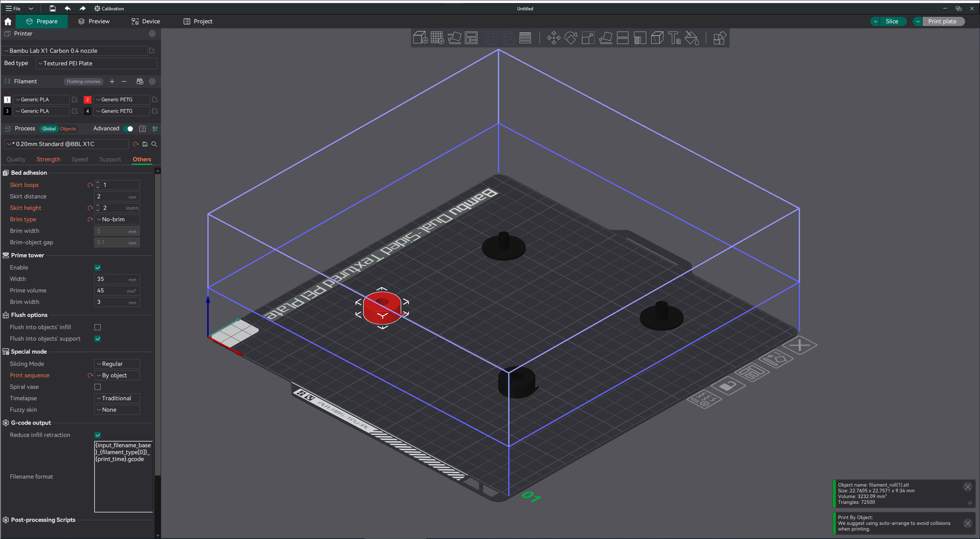The image size is (980, 539).
Task: Click the white filament 1 color swatch
Action: pos(7,100)
